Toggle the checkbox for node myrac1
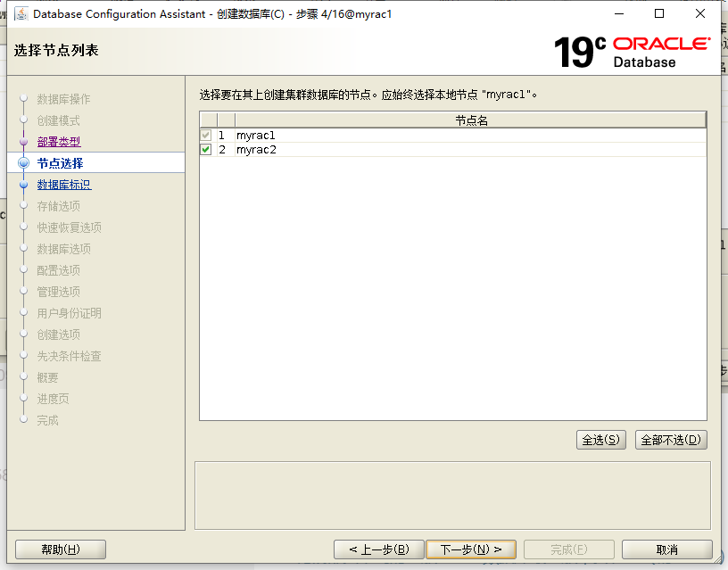The width and height of the screenshot is (728, 570). [x=206, y=135]
